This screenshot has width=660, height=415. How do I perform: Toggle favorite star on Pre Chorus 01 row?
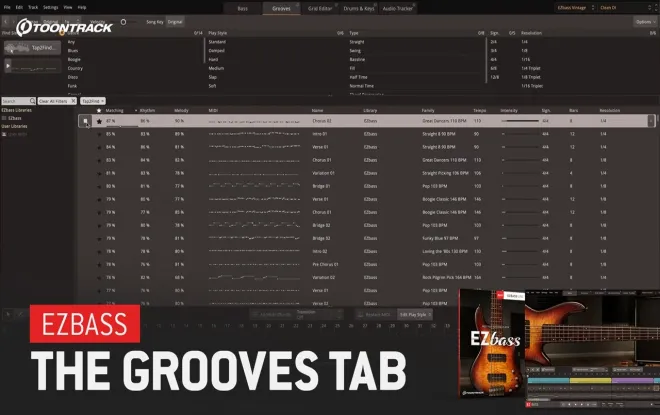click(99, 265)
